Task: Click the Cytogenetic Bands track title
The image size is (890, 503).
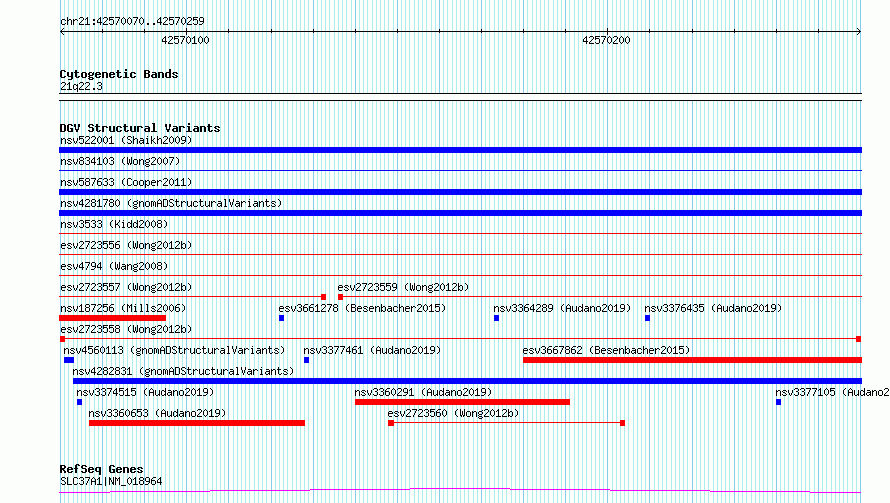Action: click(x=119, y=74)
